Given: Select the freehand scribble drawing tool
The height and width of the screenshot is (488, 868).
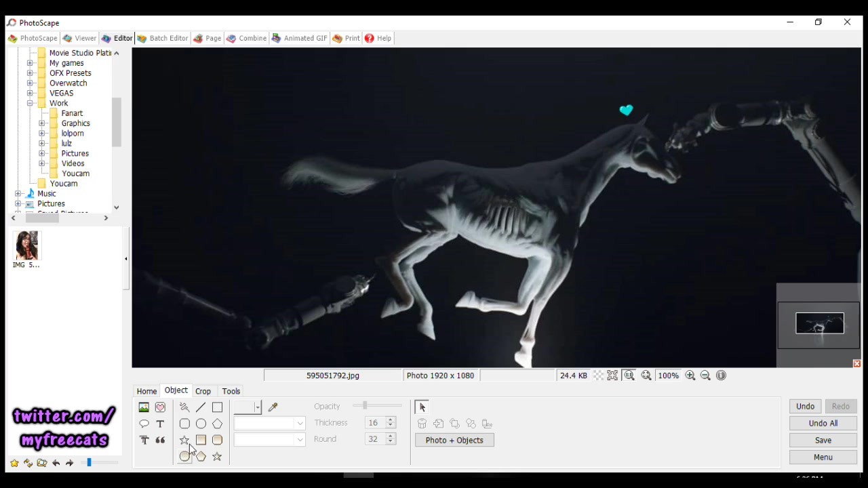Looking at the screenshot, I should pos(184,407).
